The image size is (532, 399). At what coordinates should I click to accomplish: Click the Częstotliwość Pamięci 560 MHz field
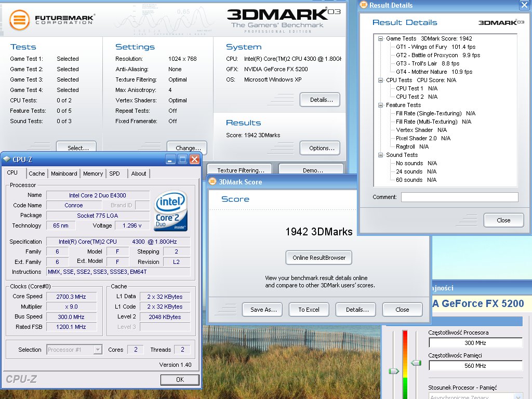(475, 366)
